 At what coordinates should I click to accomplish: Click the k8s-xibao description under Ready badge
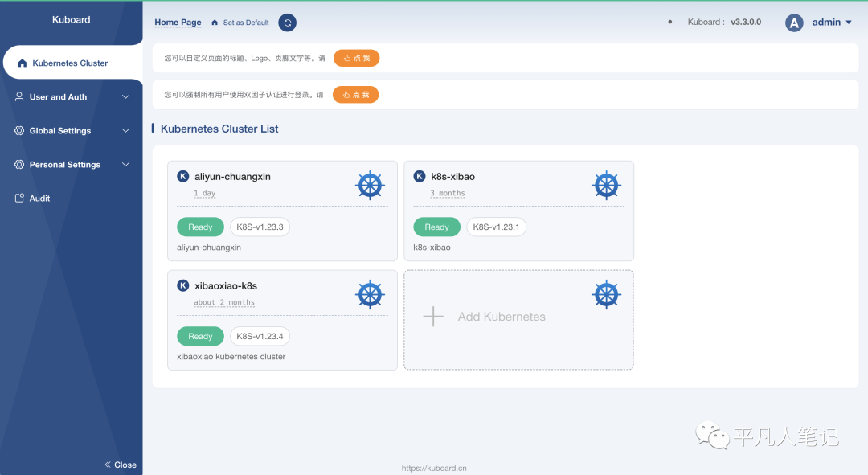(x=432, y=248)
